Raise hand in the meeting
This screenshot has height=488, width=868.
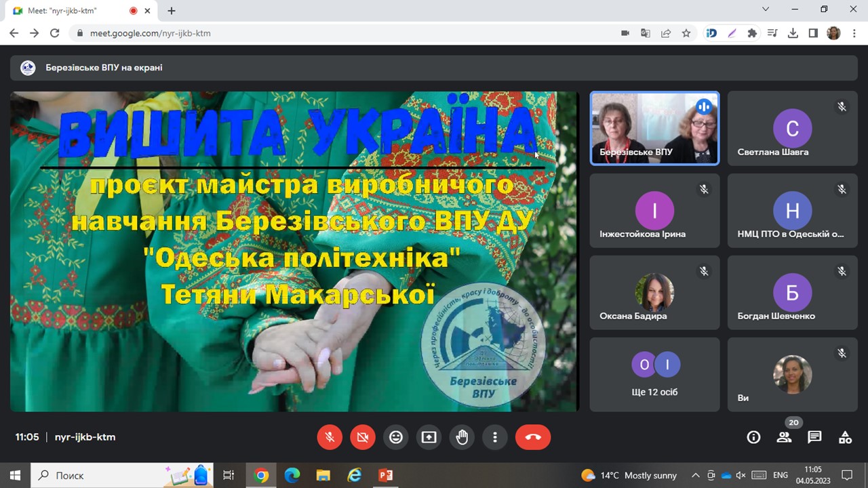point(462,437)
